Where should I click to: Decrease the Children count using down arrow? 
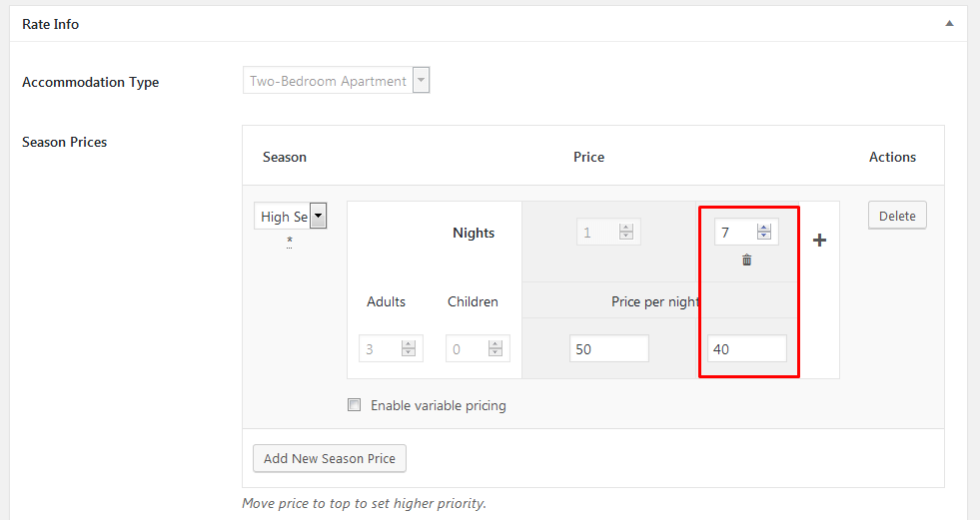[494, 352]
